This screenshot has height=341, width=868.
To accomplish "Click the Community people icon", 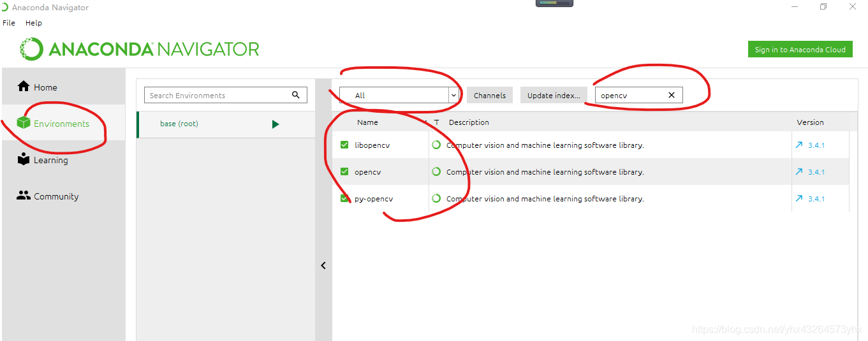I will tap(24, 196).
